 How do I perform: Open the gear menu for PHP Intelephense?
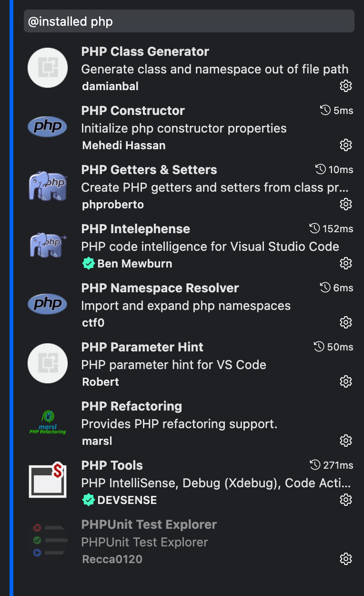[x=346, y=263]
